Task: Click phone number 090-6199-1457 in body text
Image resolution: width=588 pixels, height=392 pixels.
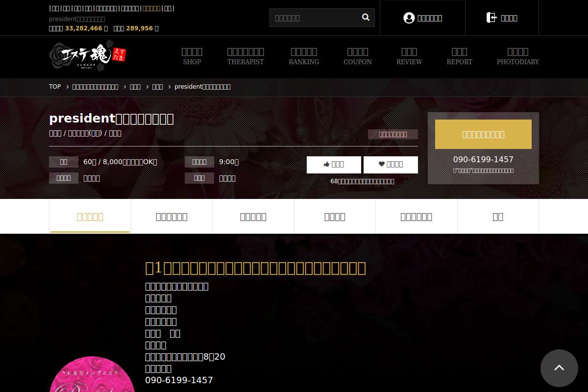Action: (x=179, y=380)
